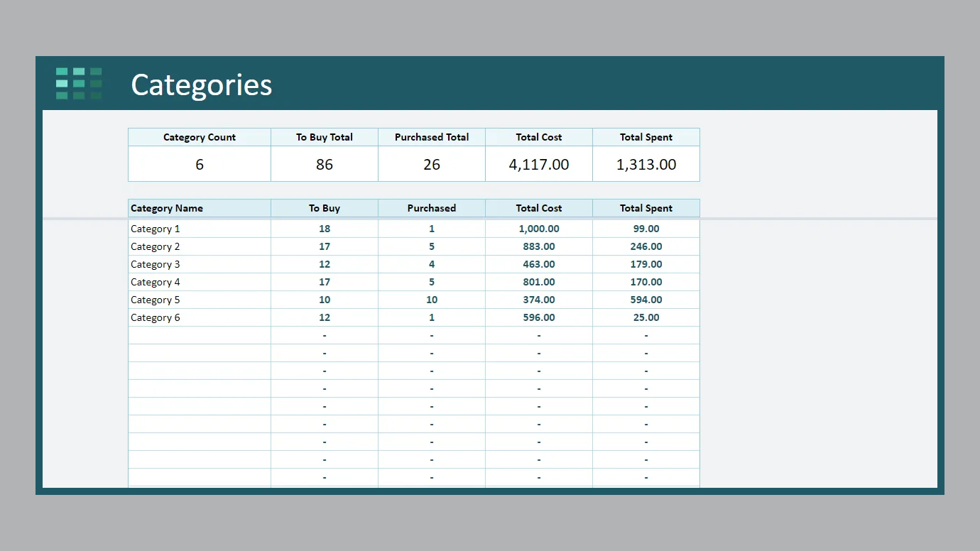Click the Purchased Total value 26
Image resolution: width=980 pixels, height=551 pixels.
[x=432, y=164]
